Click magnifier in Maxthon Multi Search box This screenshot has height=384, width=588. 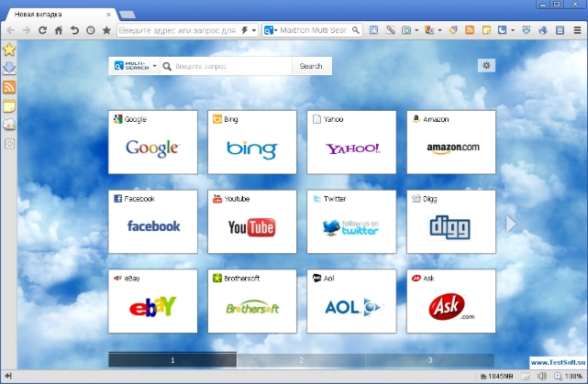[356, 30]
